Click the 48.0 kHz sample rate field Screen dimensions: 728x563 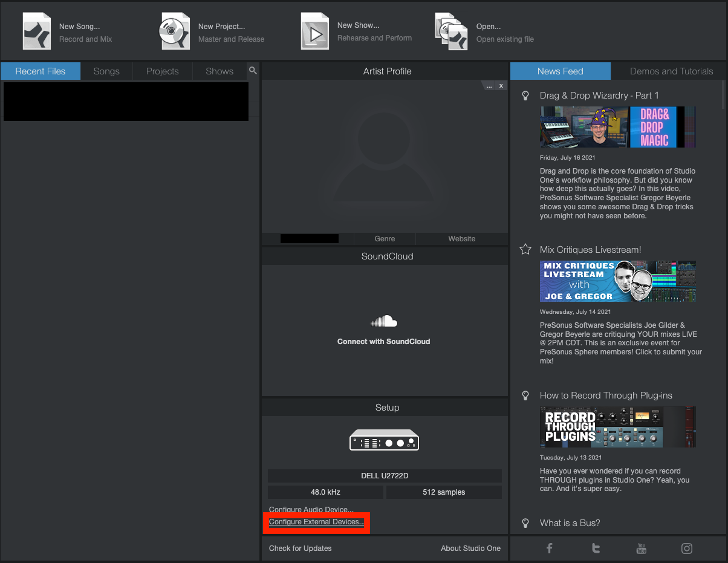(326, 492)
